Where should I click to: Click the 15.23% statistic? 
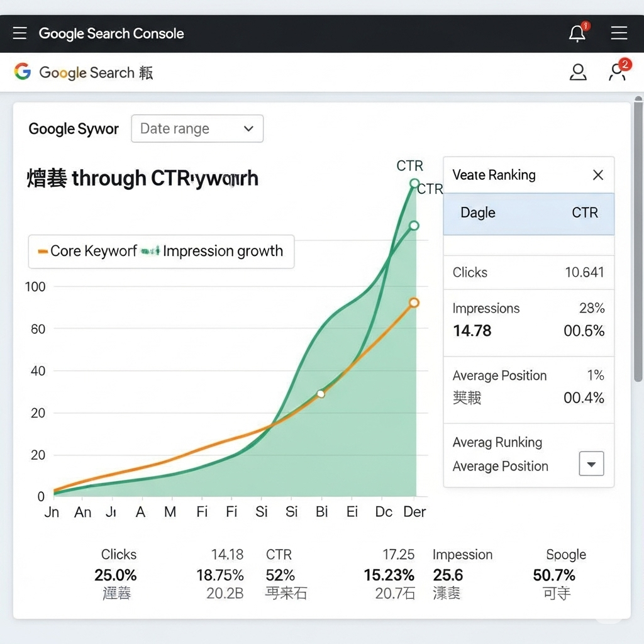tap(389, 575)
